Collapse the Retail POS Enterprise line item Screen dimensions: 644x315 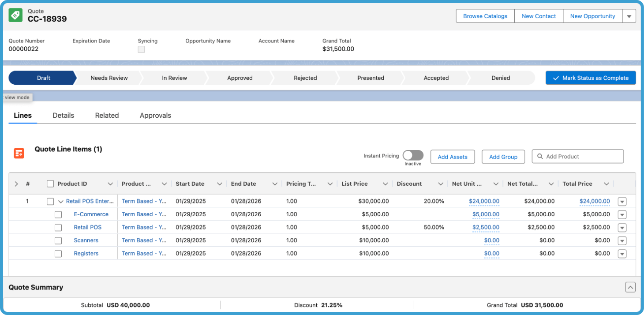pyautogui.click(x=61, y=201)
